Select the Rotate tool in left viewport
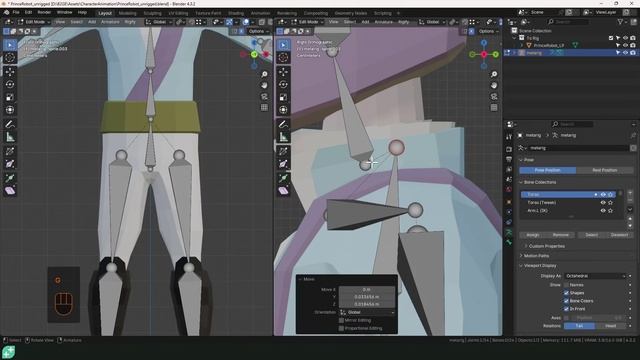The image size is (640, 360). [10, 84]
